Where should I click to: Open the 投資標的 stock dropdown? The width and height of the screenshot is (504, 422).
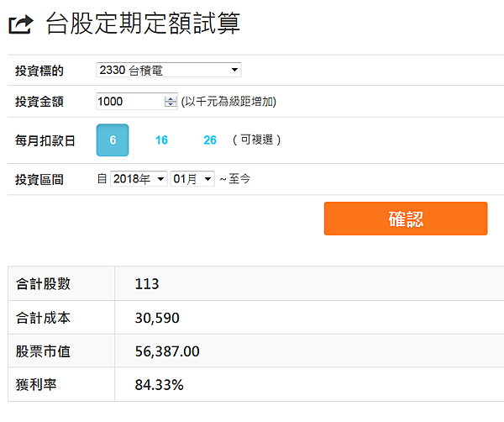pyautogui.click(x=169, y=70)
